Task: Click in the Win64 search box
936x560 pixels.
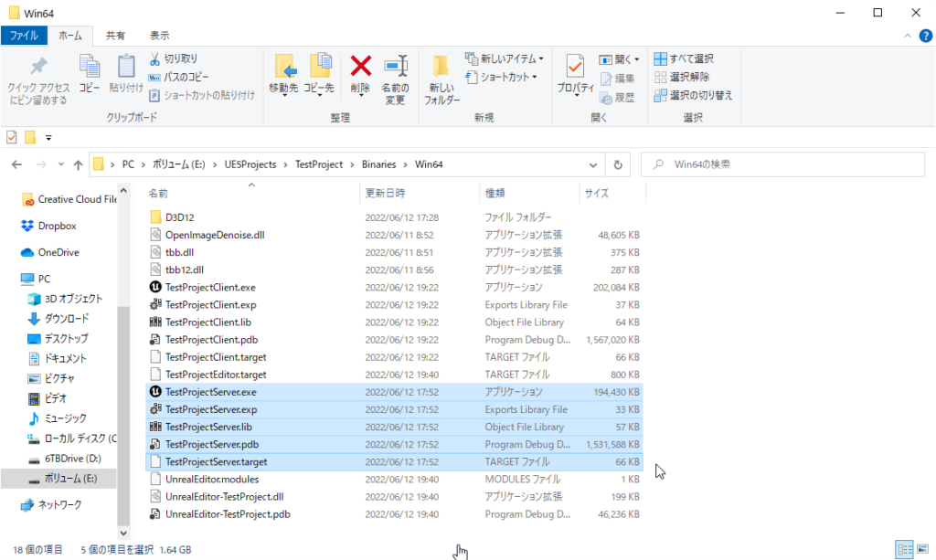Action: (x=782, y=164)
